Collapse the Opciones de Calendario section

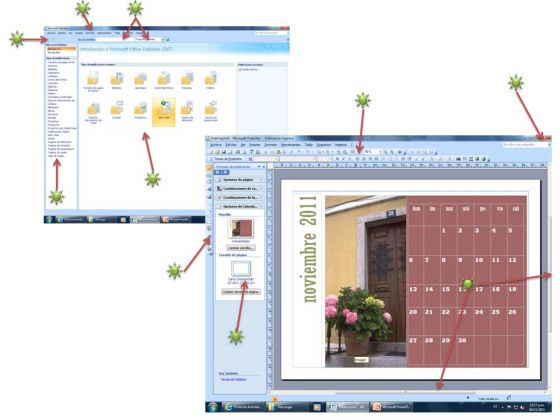[240, 206]
